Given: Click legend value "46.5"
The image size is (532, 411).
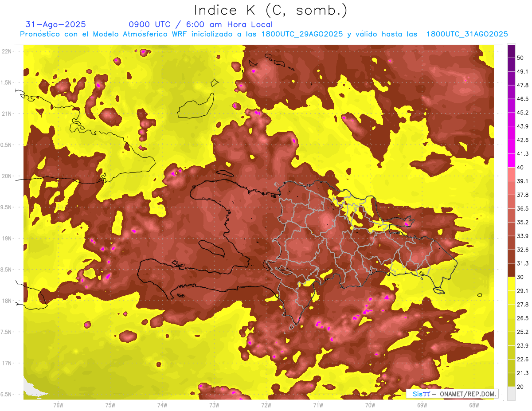Looking at the screenshot, I should [x=523, y=99].
